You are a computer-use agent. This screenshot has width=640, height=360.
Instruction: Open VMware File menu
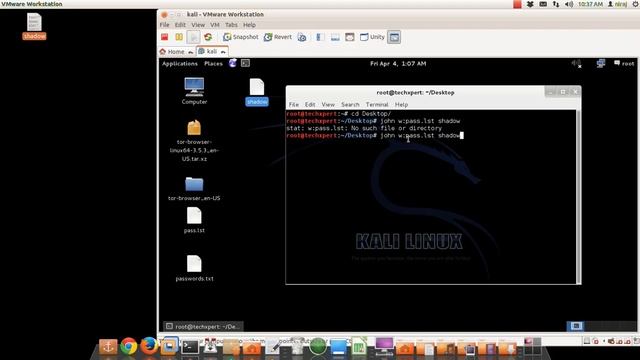pyautogui.click(x=164, y=25)
